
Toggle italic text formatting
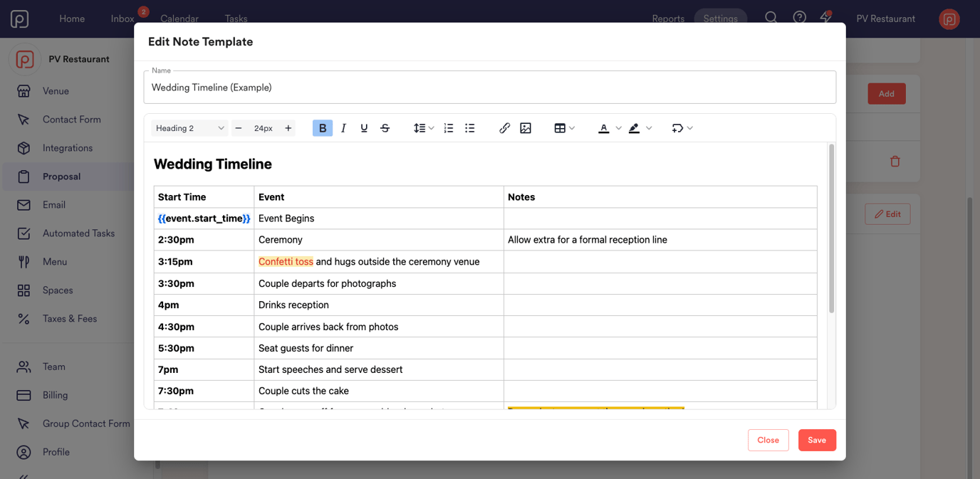[x=343, y=128]
